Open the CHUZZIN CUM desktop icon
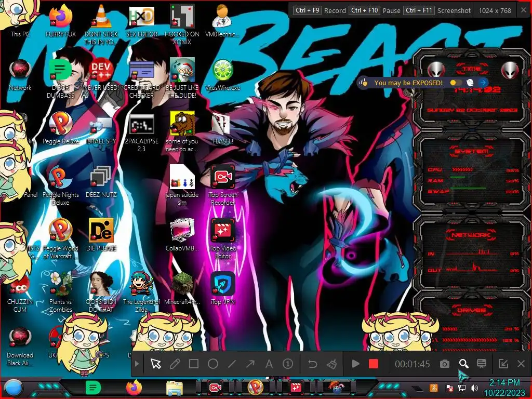Screen dimensions: 532x399 (x=20, y=287)
